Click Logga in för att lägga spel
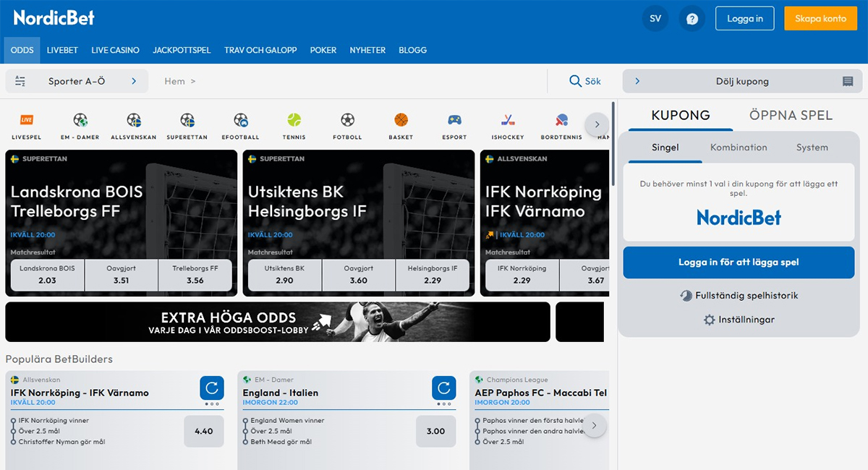Screen dimensions: 868x470 (739, 262)
